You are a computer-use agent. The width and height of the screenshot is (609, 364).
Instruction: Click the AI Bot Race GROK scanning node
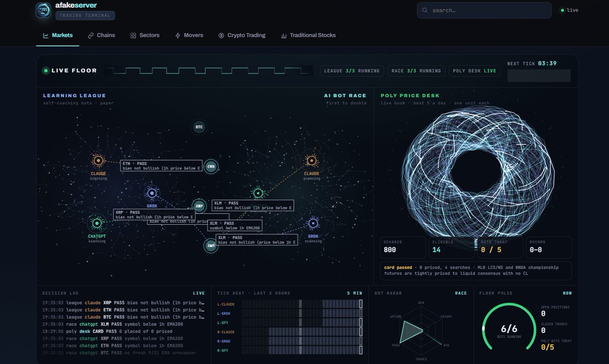(x=313, y=223)
